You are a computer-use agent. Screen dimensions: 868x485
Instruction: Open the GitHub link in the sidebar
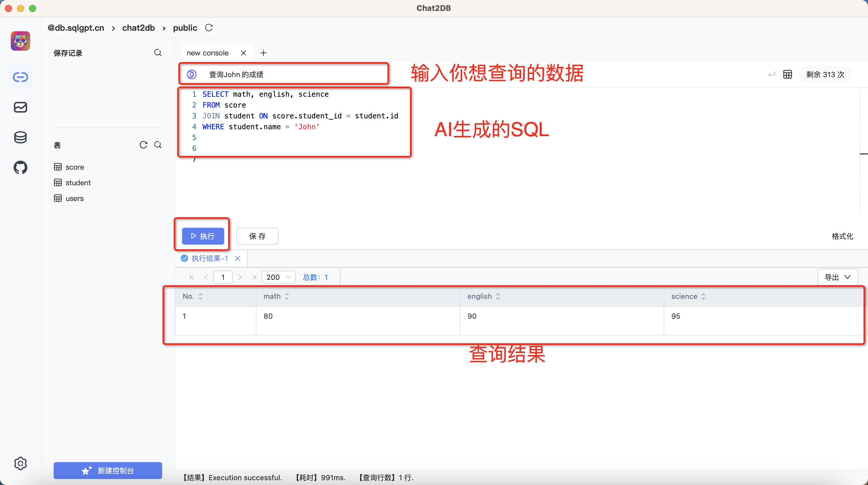coord(20,168)
